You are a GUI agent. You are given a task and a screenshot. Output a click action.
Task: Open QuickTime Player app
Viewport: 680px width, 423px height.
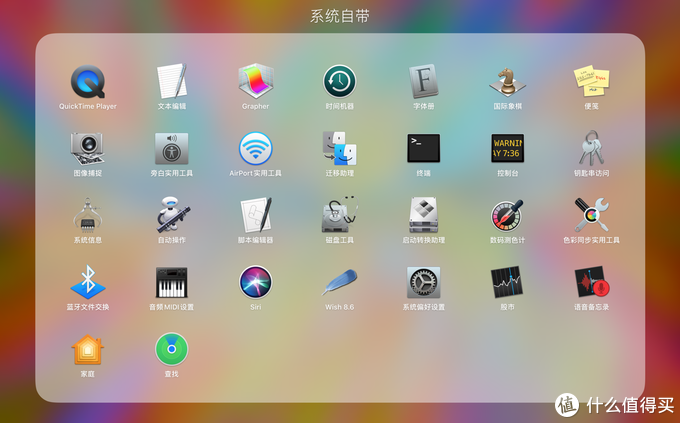[88, 82]
